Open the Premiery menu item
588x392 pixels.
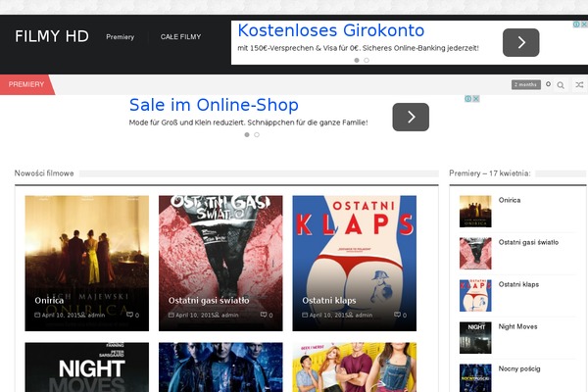pos(120,37)
